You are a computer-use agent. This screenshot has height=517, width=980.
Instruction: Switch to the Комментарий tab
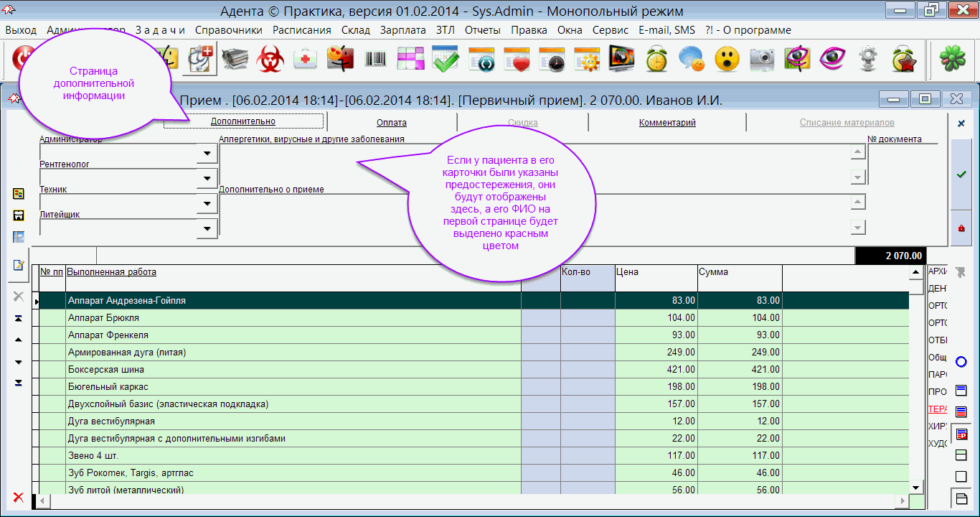[x=667, y=123]
